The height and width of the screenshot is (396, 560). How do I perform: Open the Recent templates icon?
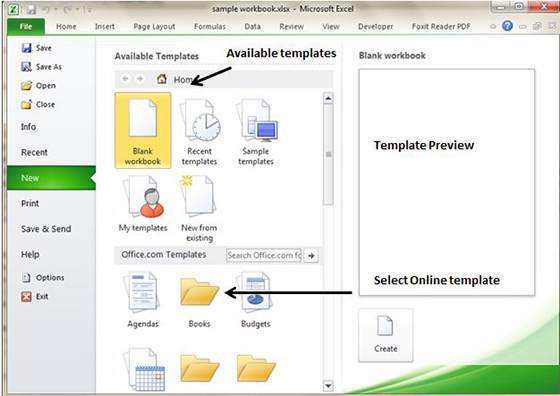click(199, 131)
